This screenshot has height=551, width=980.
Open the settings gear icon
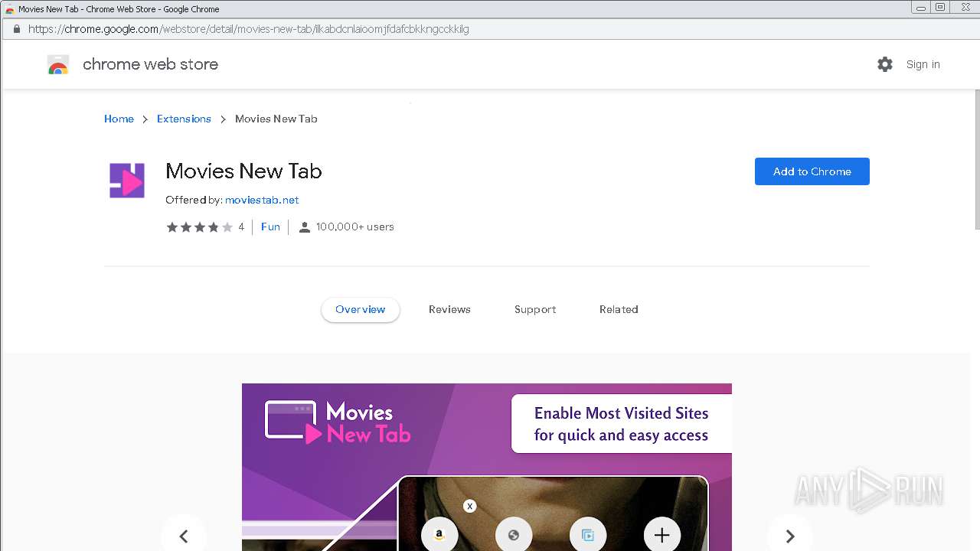click(885, 64)
